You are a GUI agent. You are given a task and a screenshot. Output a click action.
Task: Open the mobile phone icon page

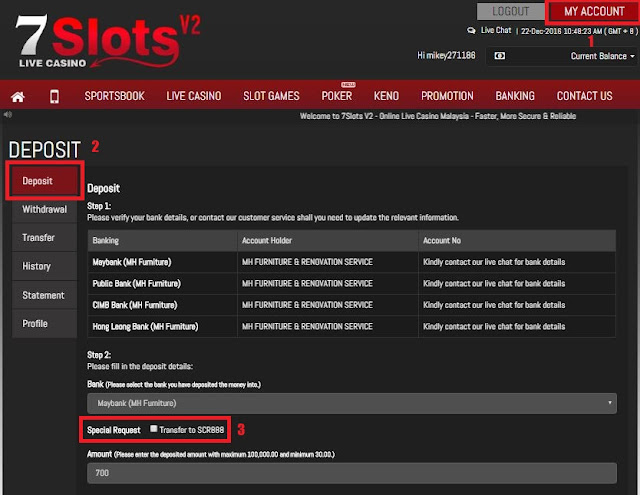54,97
